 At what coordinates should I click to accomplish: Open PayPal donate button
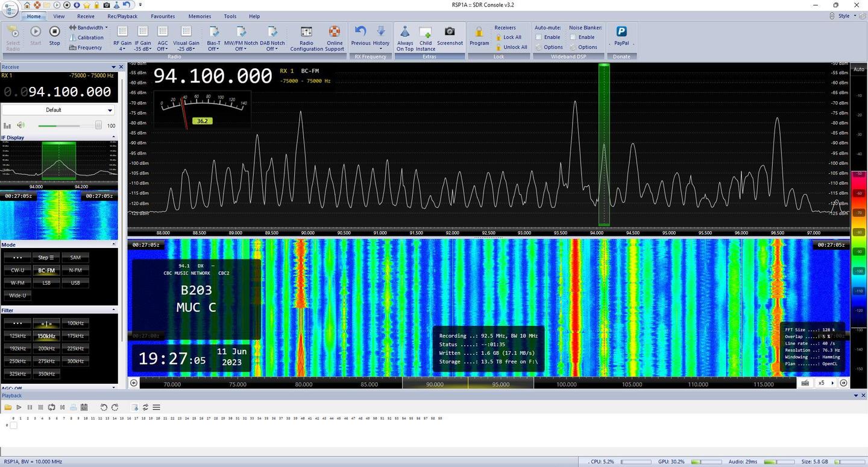click(621, 36)
